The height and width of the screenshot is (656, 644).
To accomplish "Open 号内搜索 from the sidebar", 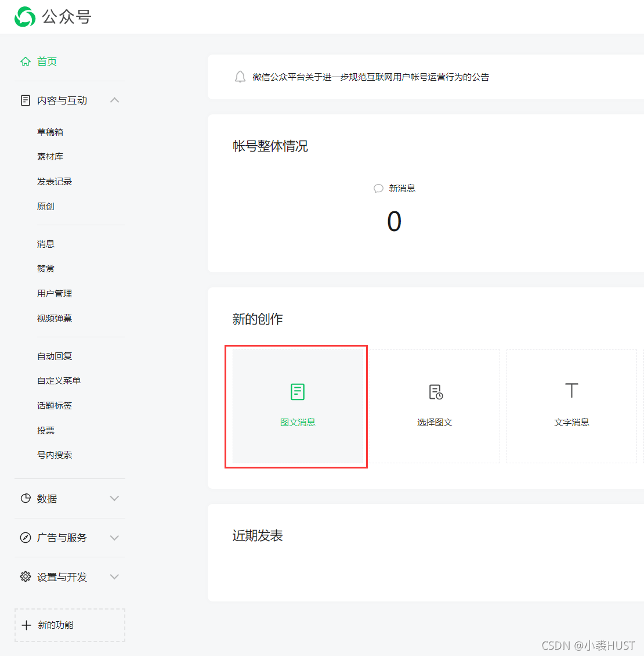I will pyautogui.click(x=55, y=455).
